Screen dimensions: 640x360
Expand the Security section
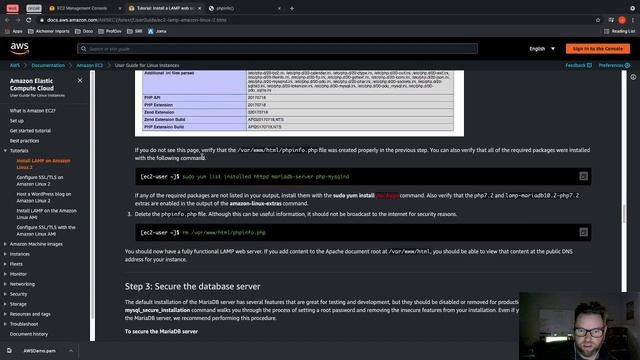pyautogui.click(x=5, y=294)
